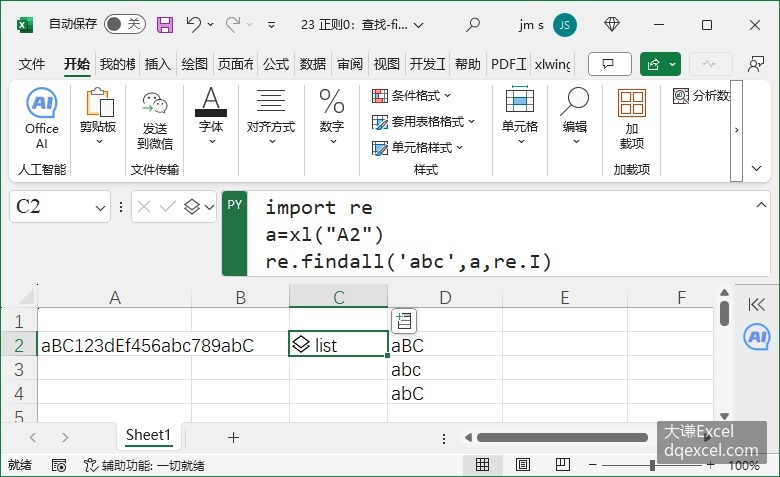Collapse the formula bar with the up chevron
Viewport: 780px width, 477px height.
(761, 205)
